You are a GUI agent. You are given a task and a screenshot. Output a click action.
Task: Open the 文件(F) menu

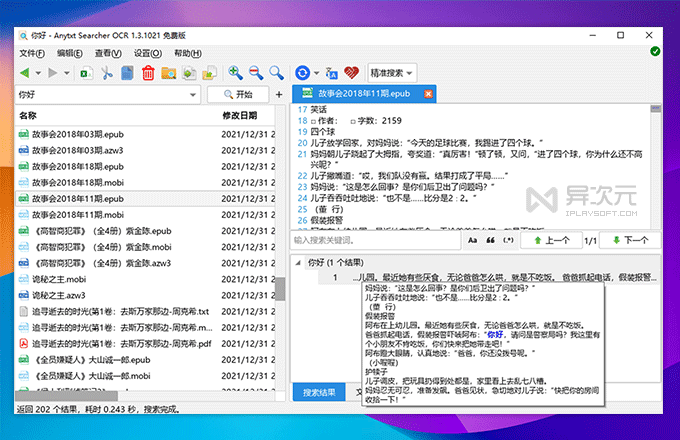(32, 53)
